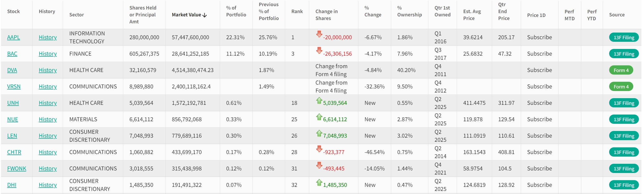Sort table by % of Portfolio header
Viewport: 644px width, 194px height.
pyautogui.click(x=236, y=11)
